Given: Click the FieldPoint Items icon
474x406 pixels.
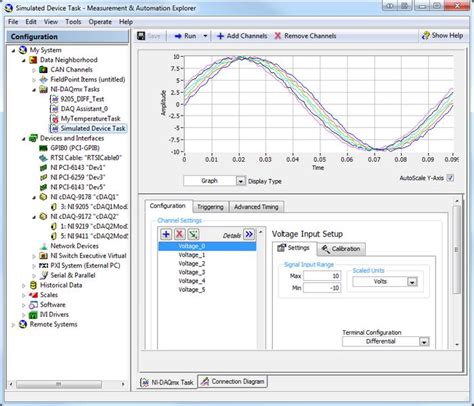Looking at the screenshot, I should click(44, 79).
